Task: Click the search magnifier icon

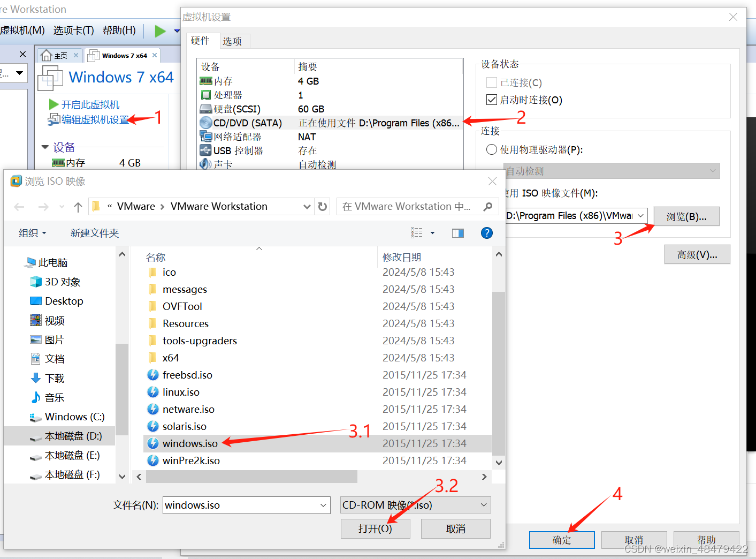Action: pyautogui.click(x=488, y=207)
